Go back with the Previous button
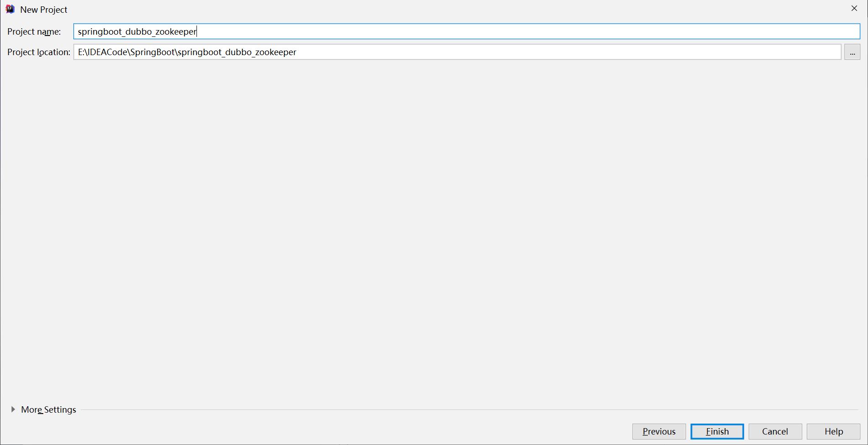868x445 pixels. pyautogui.click(x=659, y=431)
